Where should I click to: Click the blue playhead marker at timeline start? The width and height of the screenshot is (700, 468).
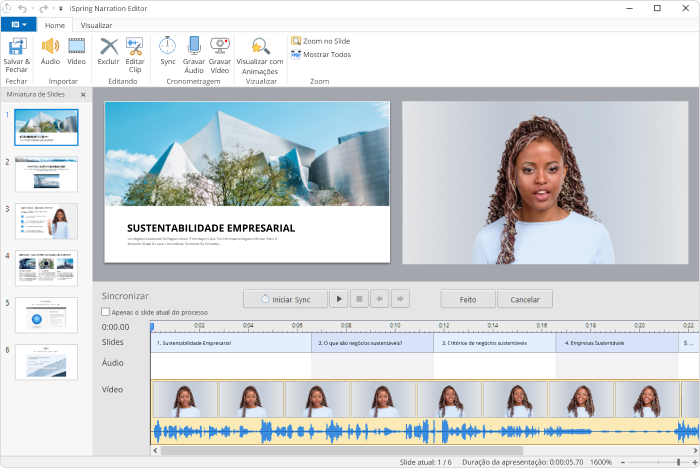pos(152,327)
